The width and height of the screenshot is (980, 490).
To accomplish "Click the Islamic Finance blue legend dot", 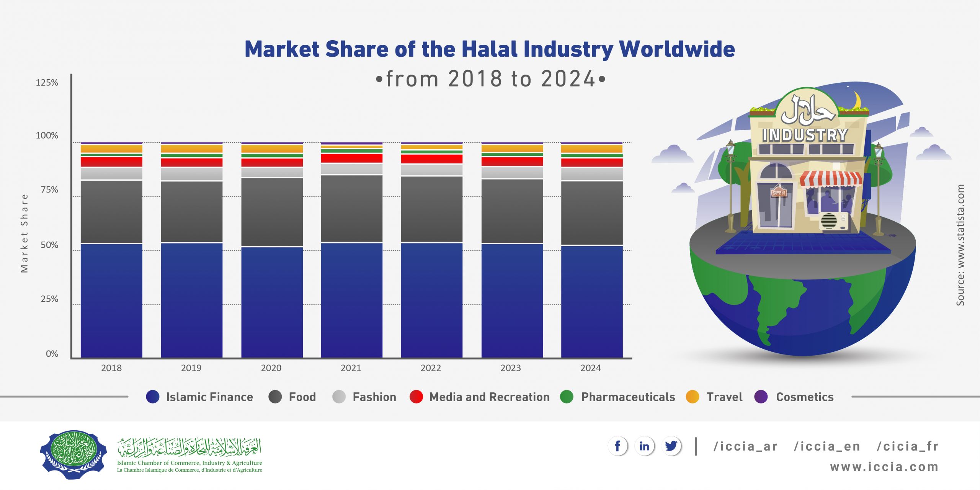I will tap(152, 397).
